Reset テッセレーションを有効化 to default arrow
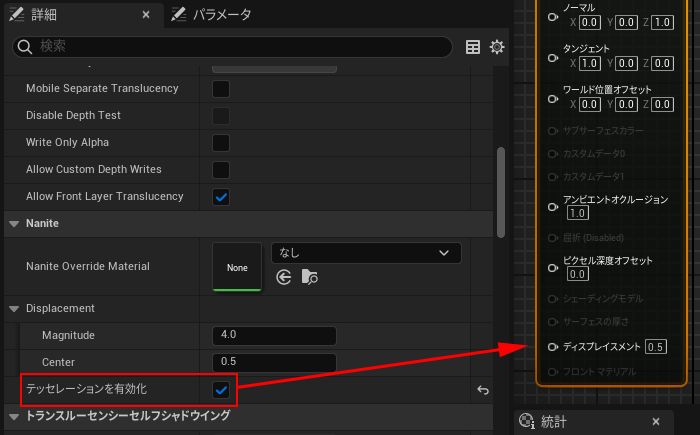The height and width of the screenshot is (435, 700). pyautogui.click(x=483, y=389)
